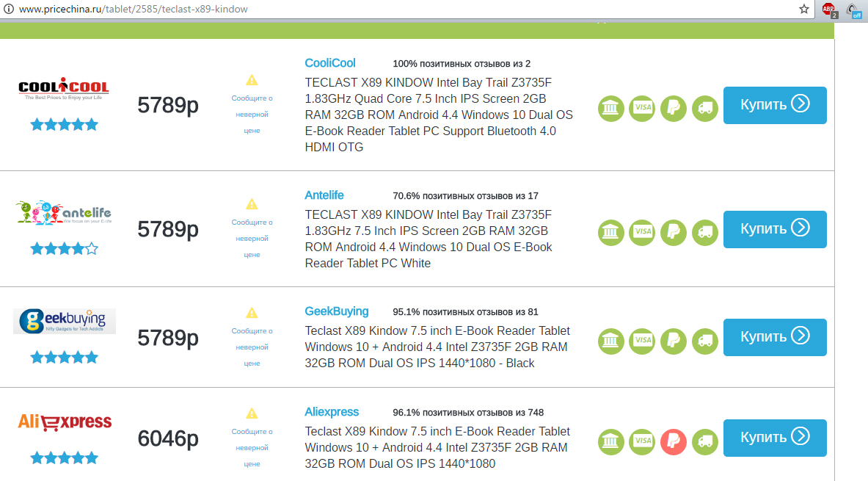Report wrong price for Aliexpress 6046р offer
This screenshot has height=481, width=868.
pyautogui.click(x=252, y=448)
